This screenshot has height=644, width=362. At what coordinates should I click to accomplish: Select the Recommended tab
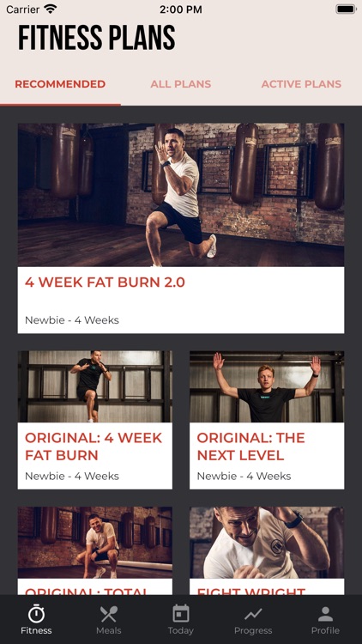pos(60,84)
